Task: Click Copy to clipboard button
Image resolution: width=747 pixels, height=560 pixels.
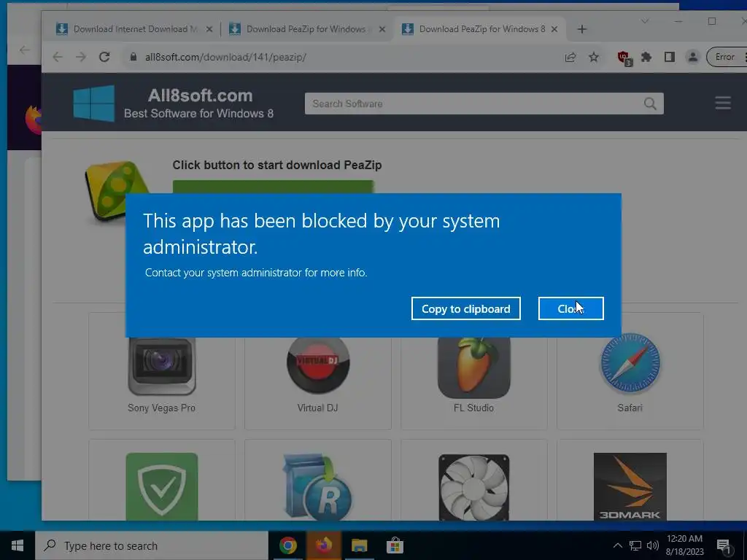Action: click(466, 308)
